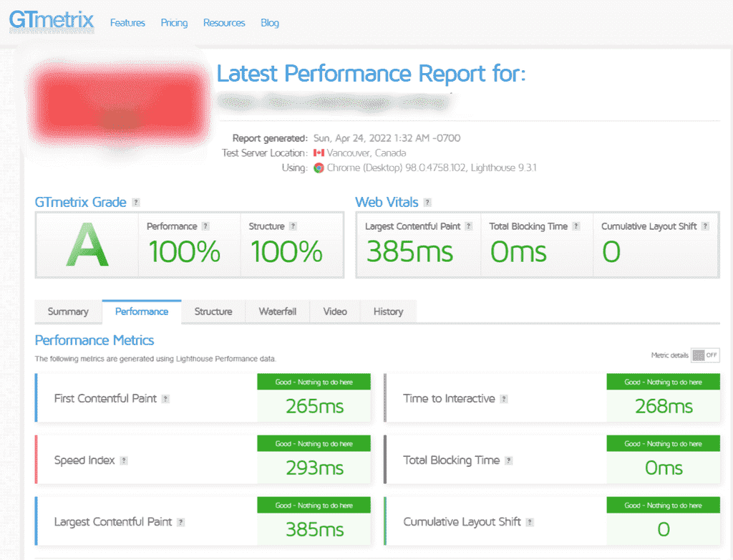Viewport: 733px width, 560px height.
Task: Switch to the Structure tab
Action: pyautogui.click(x=213, y=312)
